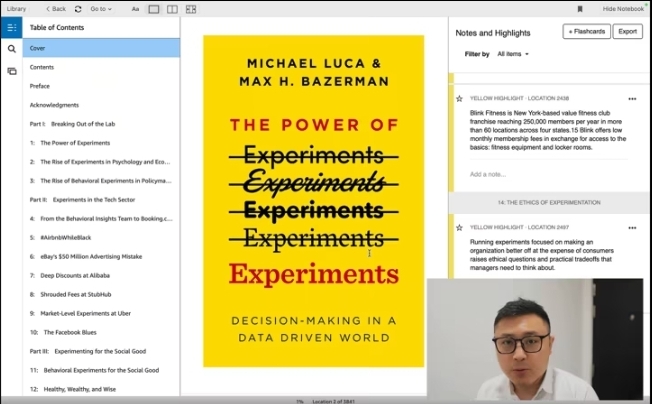Viewport: 652px width, 404px height.
Task: Open chapter 1: The Power of Experiments
Action: coord(101,143)
